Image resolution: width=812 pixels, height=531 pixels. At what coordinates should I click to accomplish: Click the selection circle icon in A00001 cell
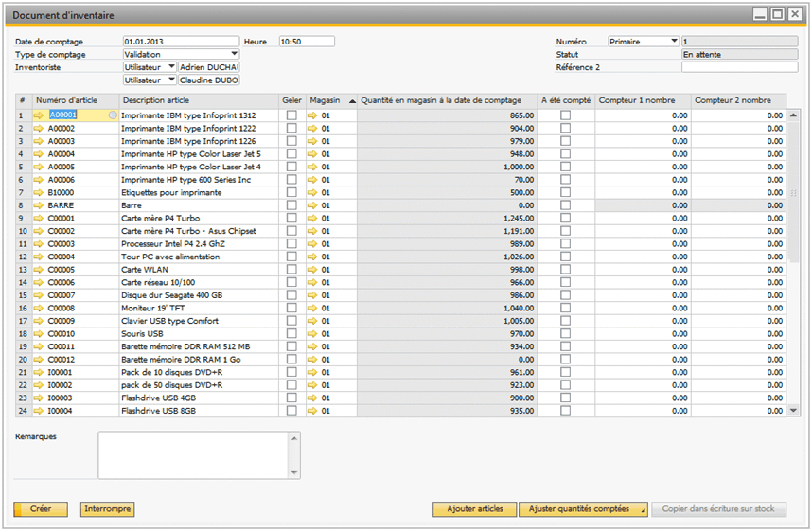pyautogui.click(x=113, y=115)
